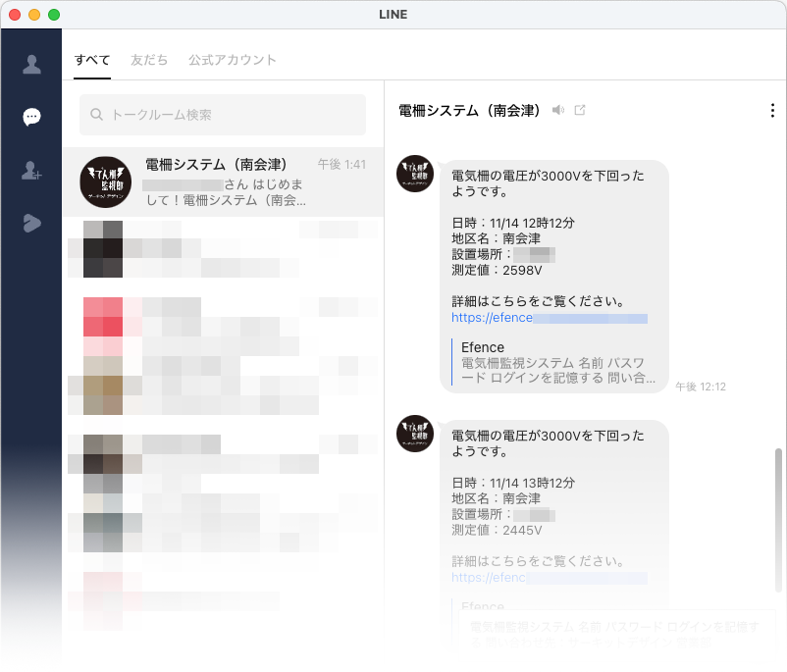Viewport: 787px width, 672px height.
Task: Open the efence link in the 13時12分 message
Action: (x=550, y=578)
